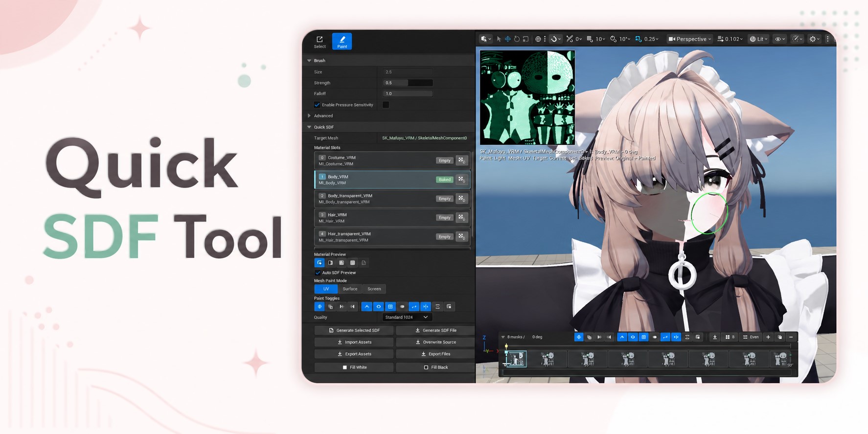The width and height of the screenshot is (868, 434).
Task: Click the Import Assets button
Action: tap(354, 342)
